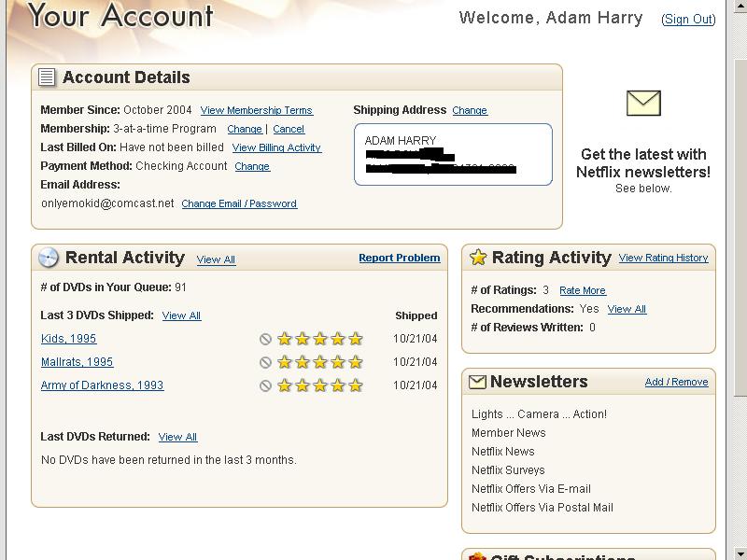This screenshot has width=747, height=560.
Task: Rate Army of Darkness five stars
Action: click(356, 385)
